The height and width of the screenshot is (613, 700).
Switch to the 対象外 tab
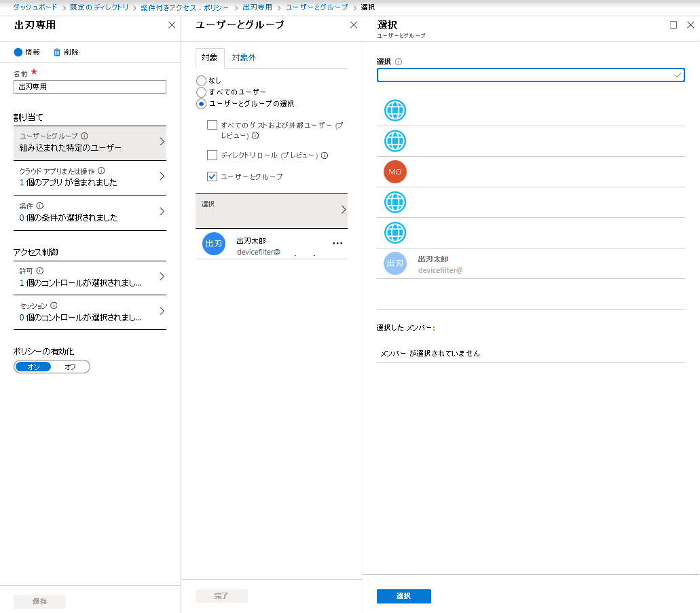pos(244,58)
